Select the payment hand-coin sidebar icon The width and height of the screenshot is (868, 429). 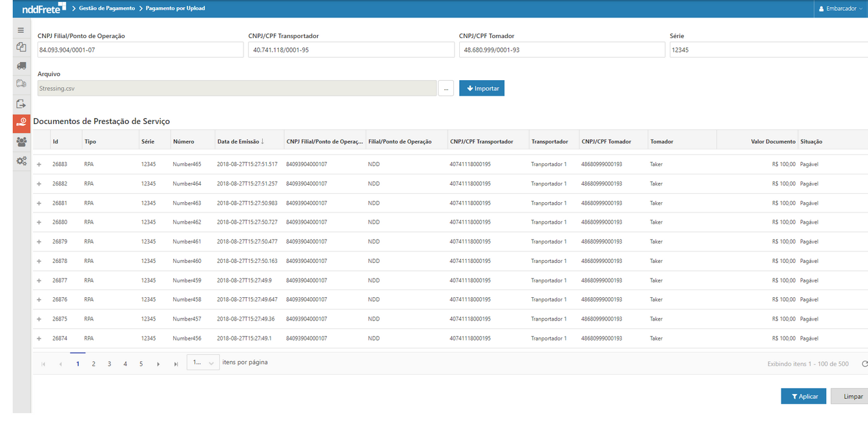point(21,123)
